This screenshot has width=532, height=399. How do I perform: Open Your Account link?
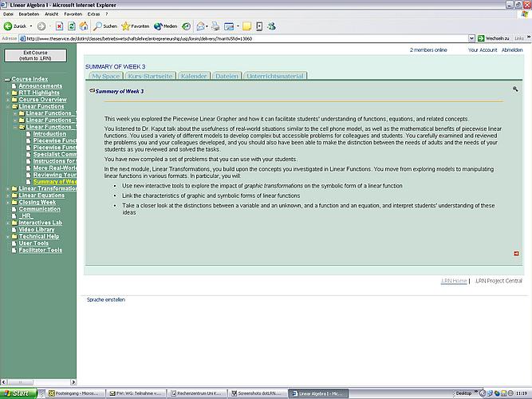(483, 50)
